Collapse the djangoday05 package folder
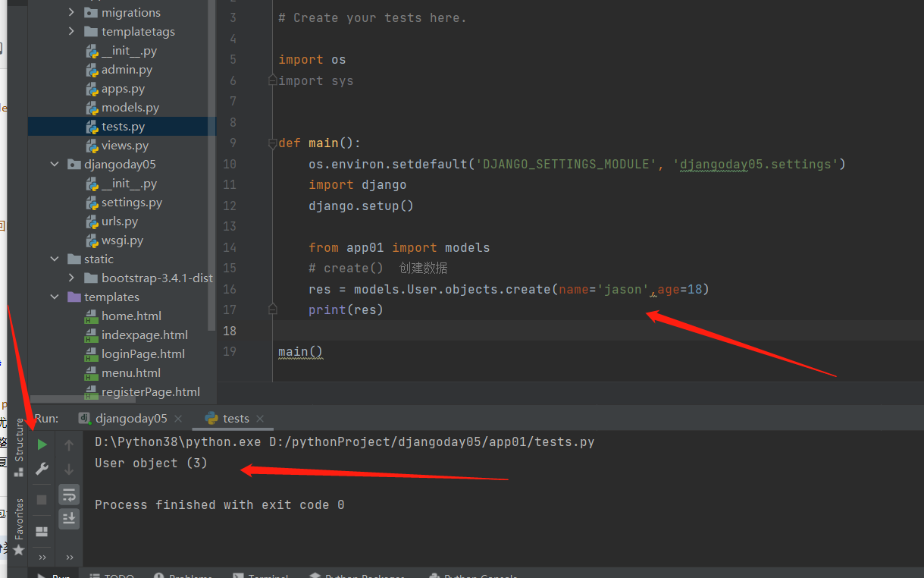Viewport: 924px width, 578px height. [x=55, y=164]
